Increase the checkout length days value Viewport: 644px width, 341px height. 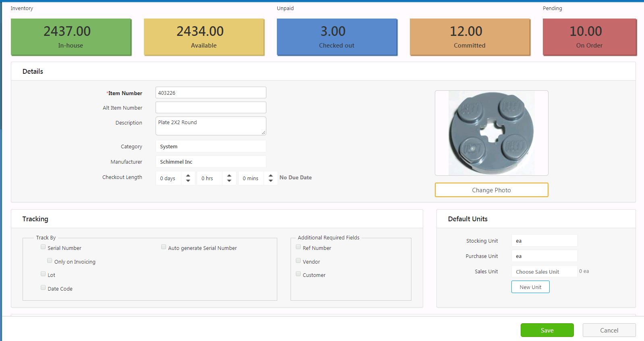tap(188, 175)
